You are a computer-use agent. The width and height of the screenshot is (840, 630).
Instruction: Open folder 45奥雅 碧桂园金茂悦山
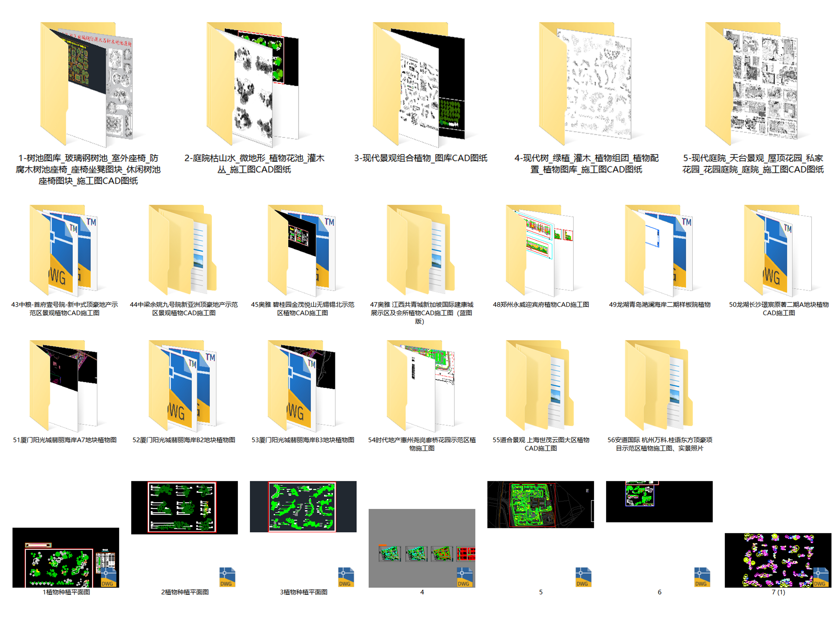pyautogui.click(x=302, y=251)
